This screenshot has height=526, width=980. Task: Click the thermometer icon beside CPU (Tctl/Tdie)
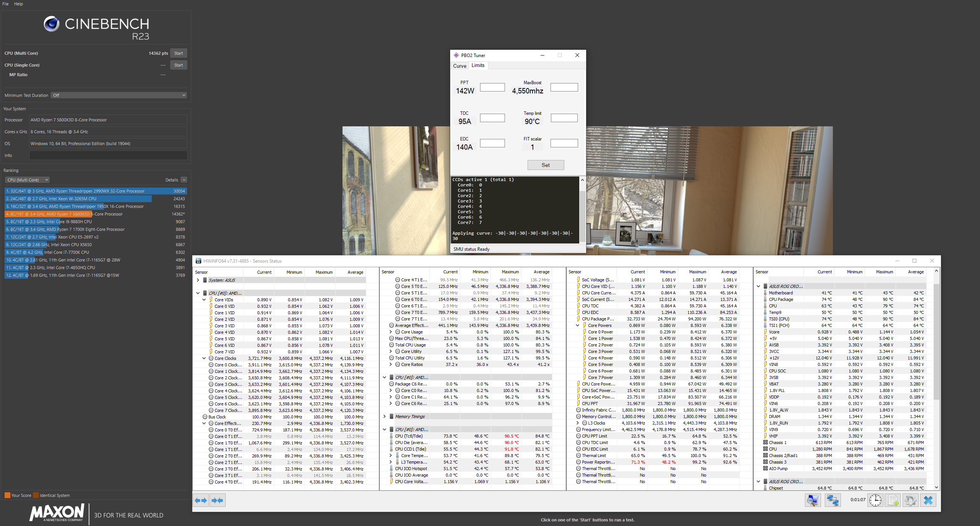[392, 436]
